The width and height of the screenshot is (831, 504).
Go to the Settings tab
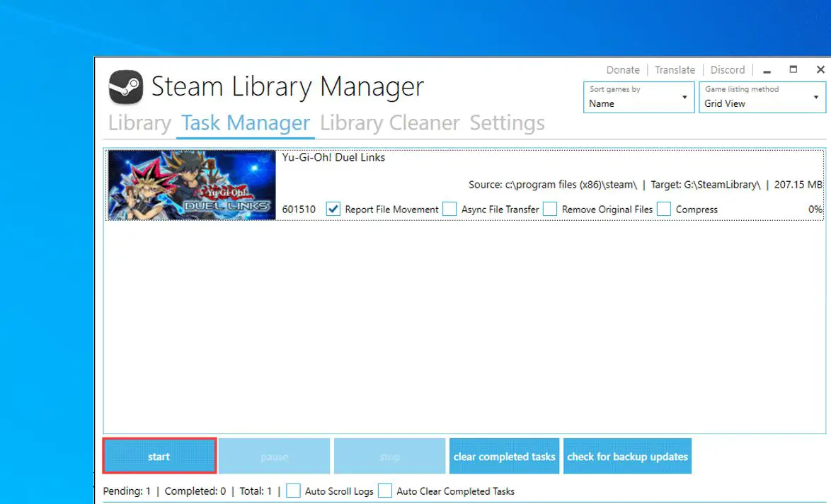[507, 123]
